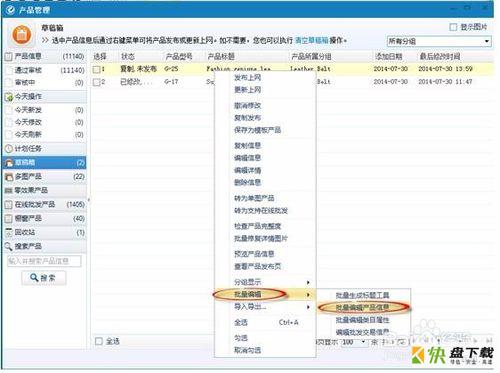500x373 pixels.
Task: Click the 清空草稿箱 link
Action: 312,41
